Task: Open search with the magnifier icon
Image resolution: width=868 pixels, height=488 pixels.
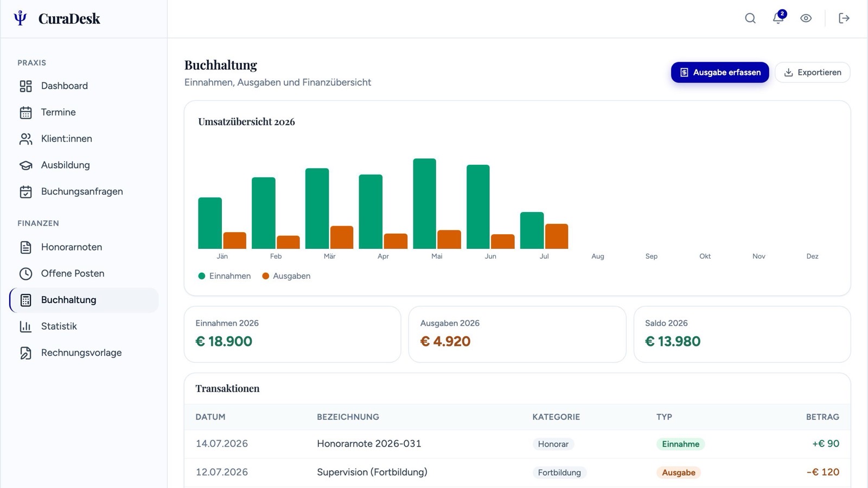Action: (750, 18)
